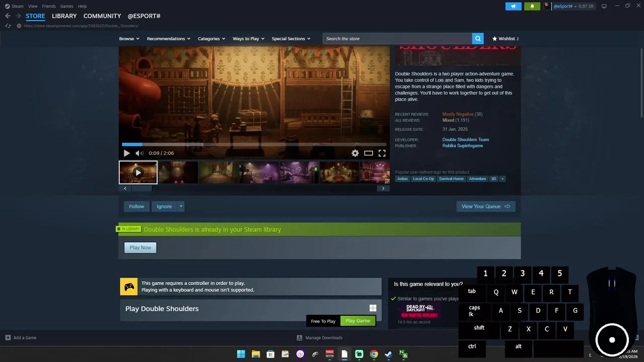The height and width of the screenshot is (362, 644).
Task: Switch to the LIBRARY tab
Action: coord(64,16)
